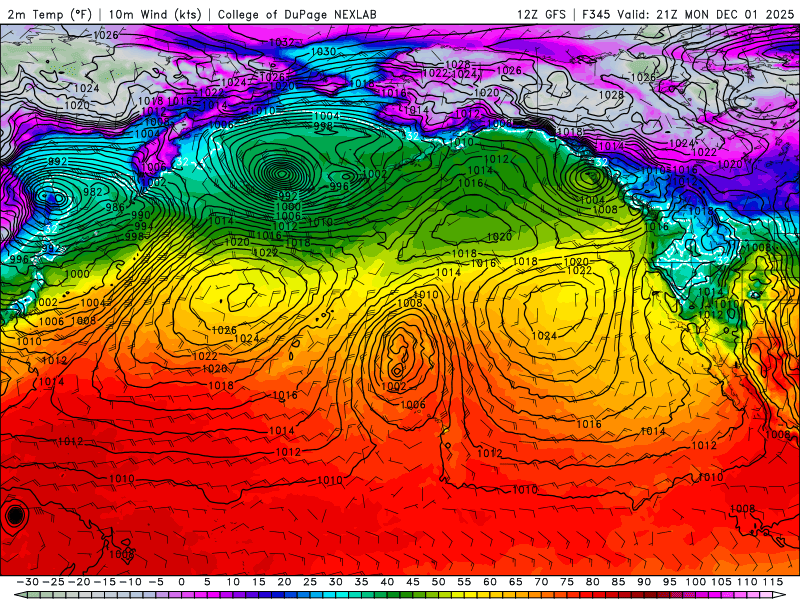Click the 90 value on the temperature scale
The height and width of the screenshot is (600, 800).
click(x=644, y=582)
